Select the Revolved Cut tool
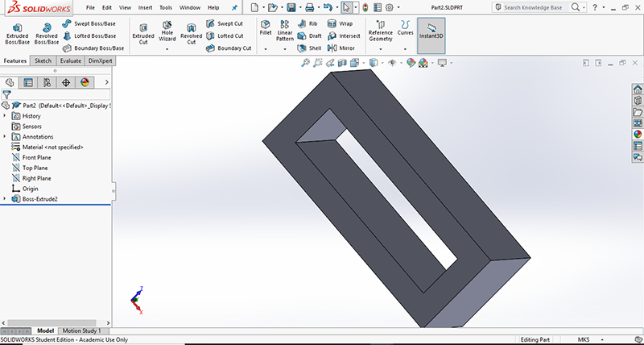Image resolution: width=644 pixels, height=345 pixels. 192,32
